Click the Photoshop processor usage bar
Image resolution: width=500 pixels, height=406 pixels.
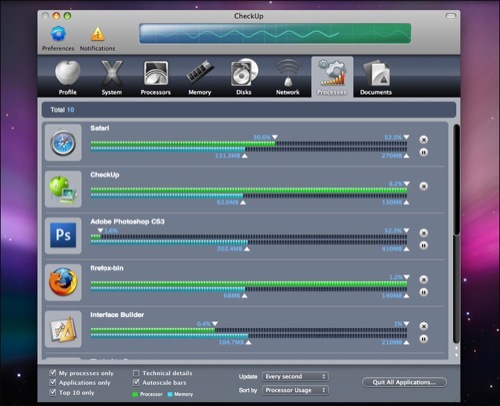249,237
